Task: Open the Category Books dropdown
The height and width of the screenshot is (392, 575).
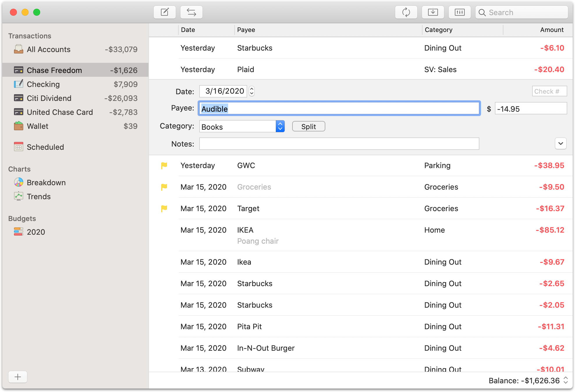Action: click(280, 126)
